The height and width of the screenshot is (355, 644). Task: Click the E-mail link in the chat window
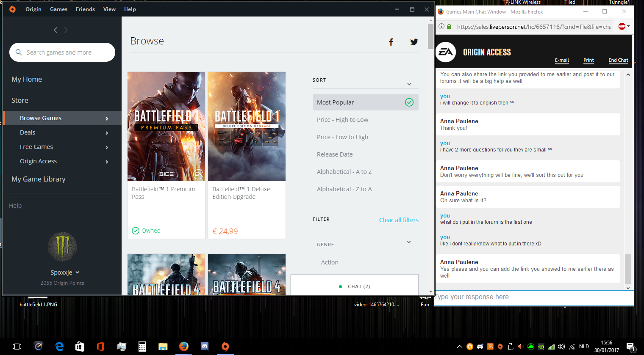(x=562, y=60)
